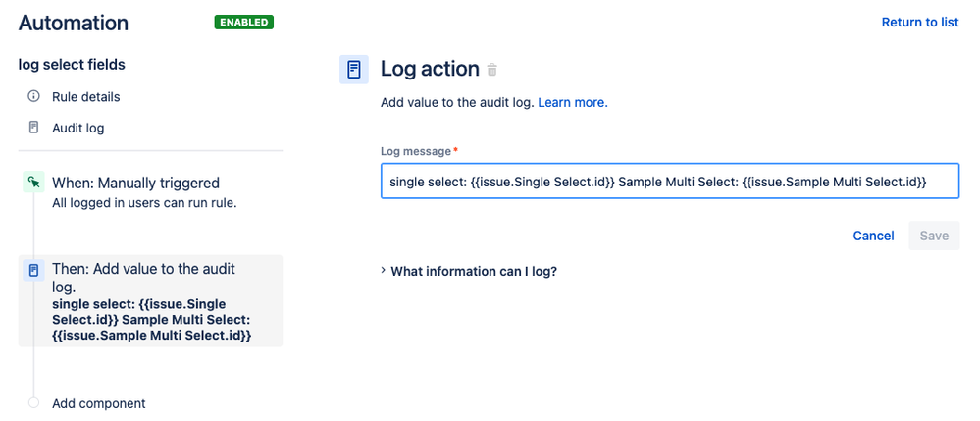Screen dimensions: 980x421
Task: Click Add component text
Action: 99,403
